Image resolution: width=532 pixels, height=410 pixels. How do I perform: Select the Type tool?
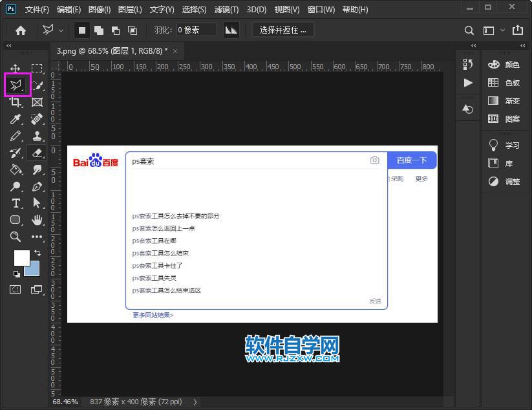(16, 203)
